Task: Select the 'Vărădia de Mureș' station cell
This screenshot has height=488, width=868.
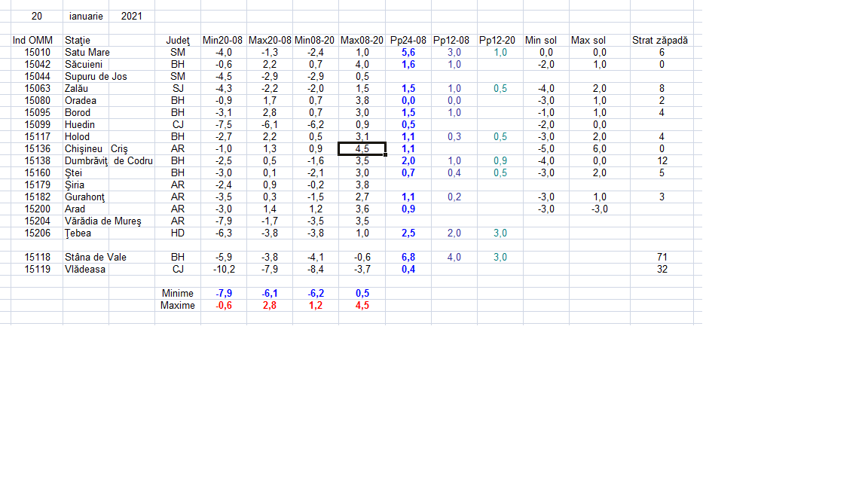Action: [x=103, y=221]
